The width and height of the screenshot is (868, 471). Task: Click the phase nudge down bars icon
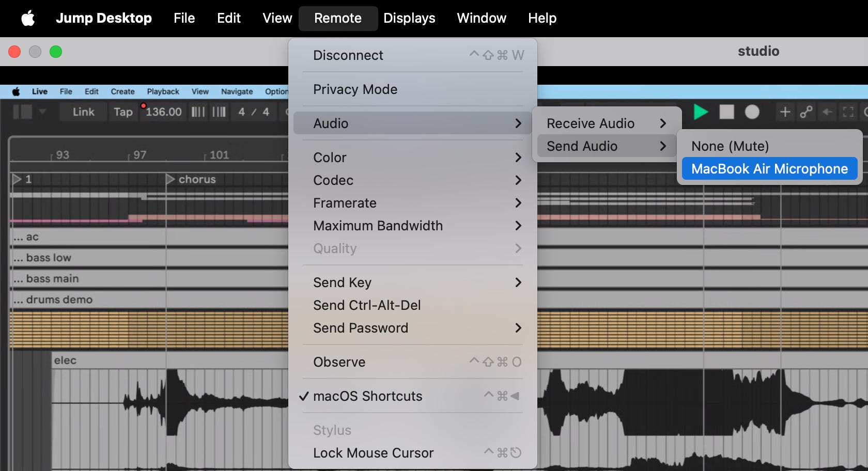[198, 112]
